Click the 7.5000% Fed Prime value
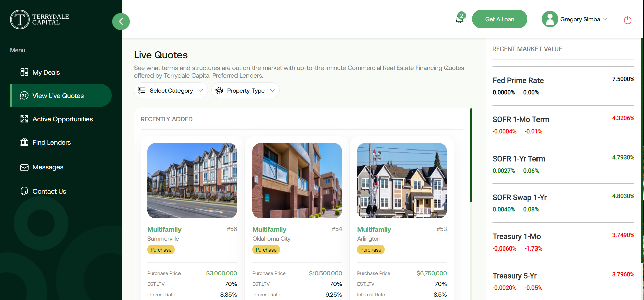Screen dimensions: 644x300 pyautogui.click(x=623, y=79)
